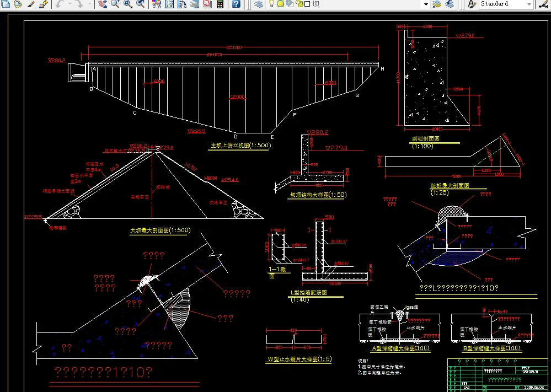Click the title 副坝剖面图

point(426,139)
